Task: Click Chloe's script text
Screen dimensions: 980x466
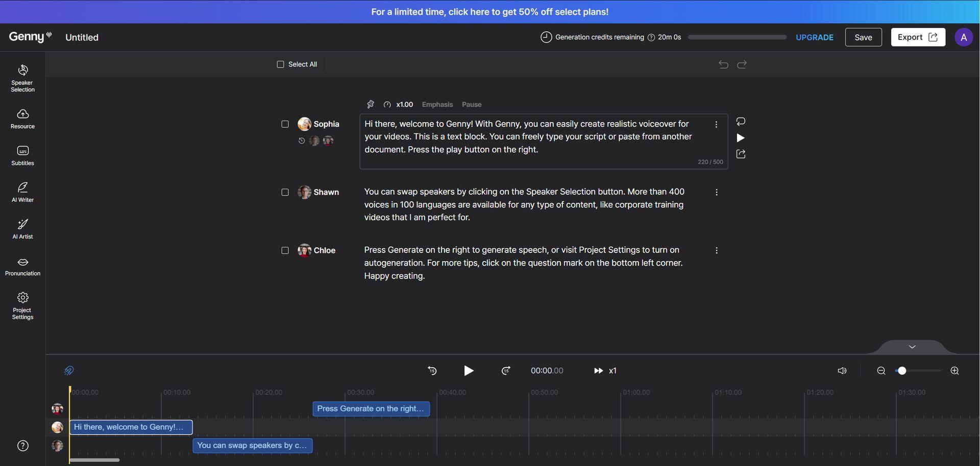Action: point(523,263)
